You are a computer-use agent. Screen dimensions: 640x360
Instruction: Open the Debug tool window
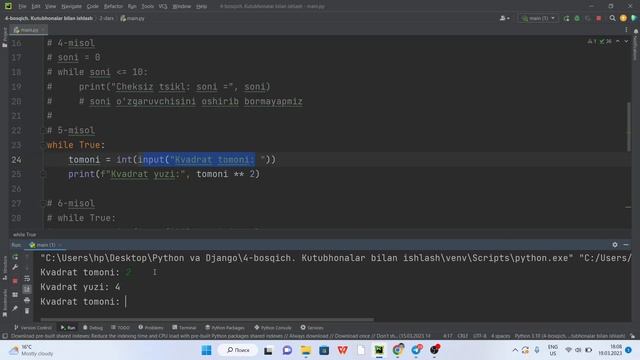pos(93,328)
